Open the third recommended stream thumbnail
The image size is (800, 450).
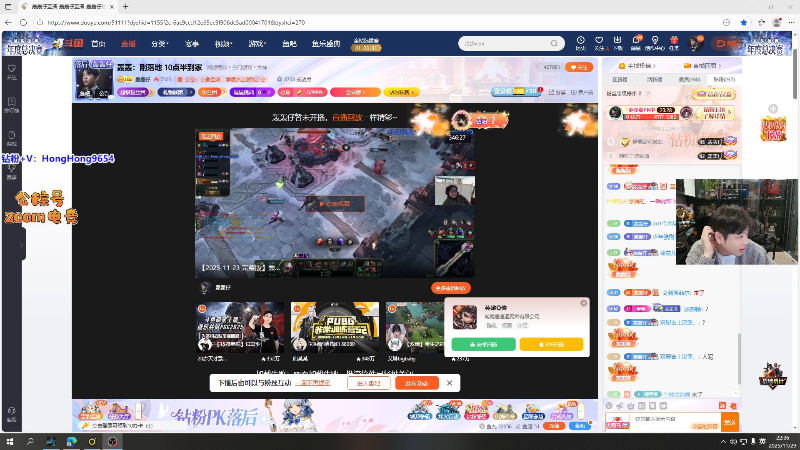(415, 327)
